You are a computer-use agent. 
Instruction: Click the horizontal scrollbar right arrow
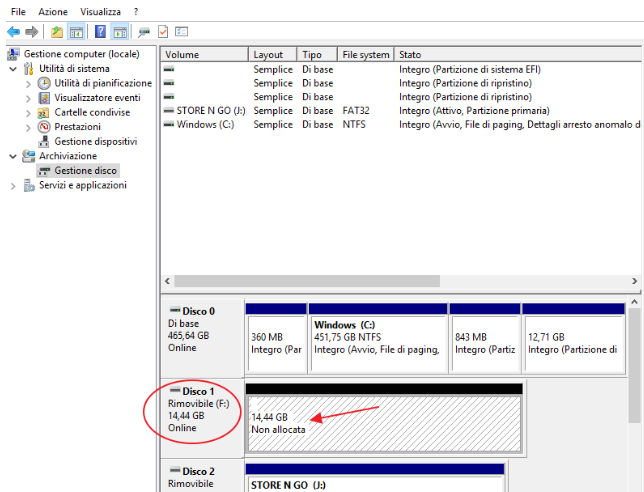(635, 281)
